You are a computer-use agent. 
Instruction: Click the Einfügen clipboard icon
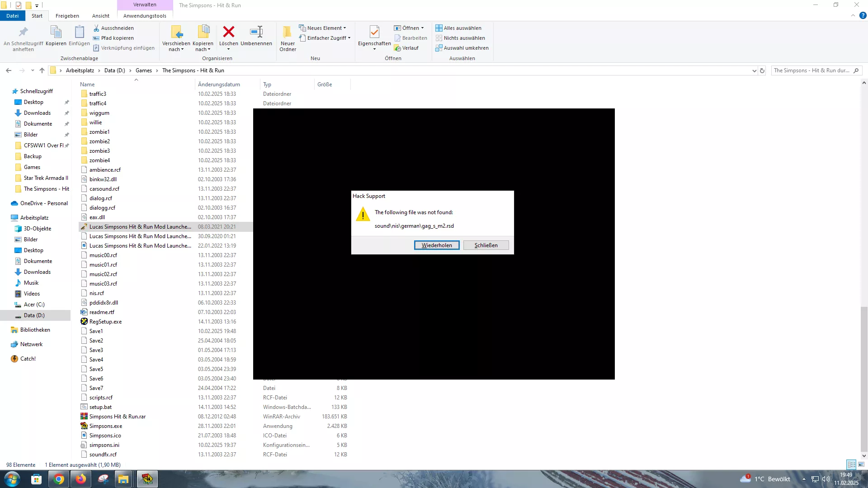pos(79,32)
